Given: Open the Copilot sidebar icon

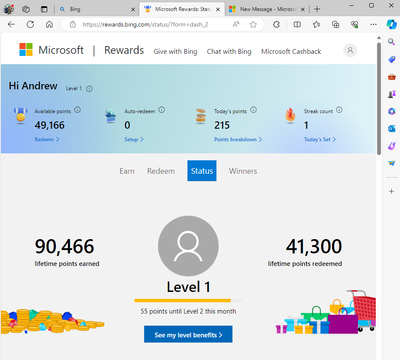Looking at the screenshot, I should pos(391,24).
